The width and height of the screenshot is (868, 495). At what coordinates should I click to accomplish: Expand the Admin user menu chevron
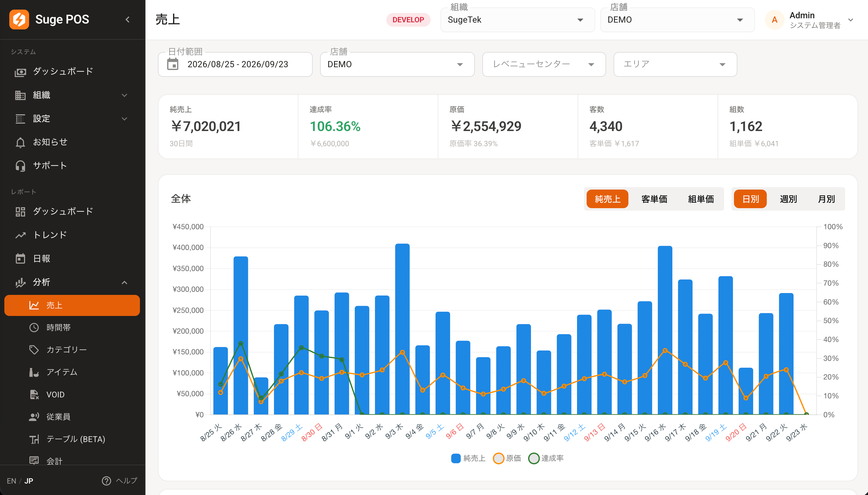pos(851,20)
